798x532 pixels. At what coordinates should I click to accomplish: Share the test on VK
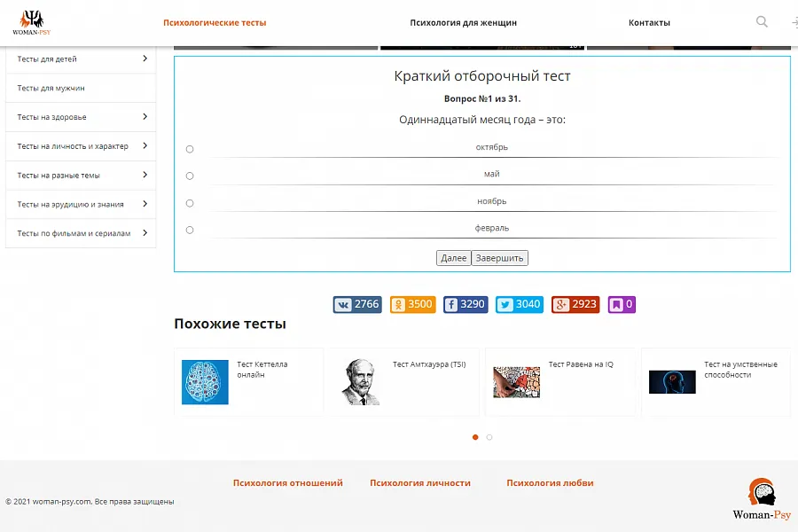(357, 304)
